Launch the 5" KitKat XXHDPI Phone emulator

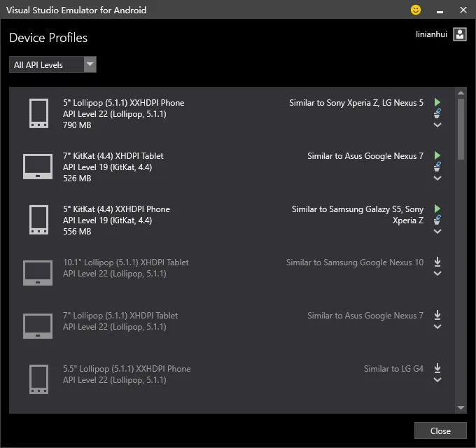(x=437, y=209)
